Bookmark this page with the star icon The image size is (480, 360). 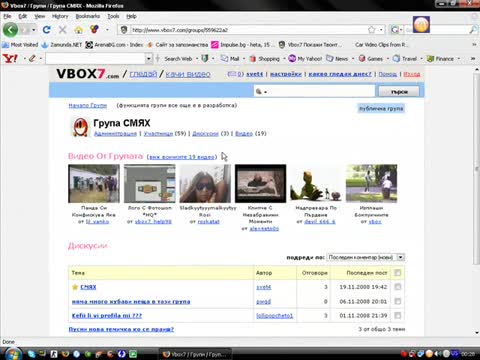point(372,30)
